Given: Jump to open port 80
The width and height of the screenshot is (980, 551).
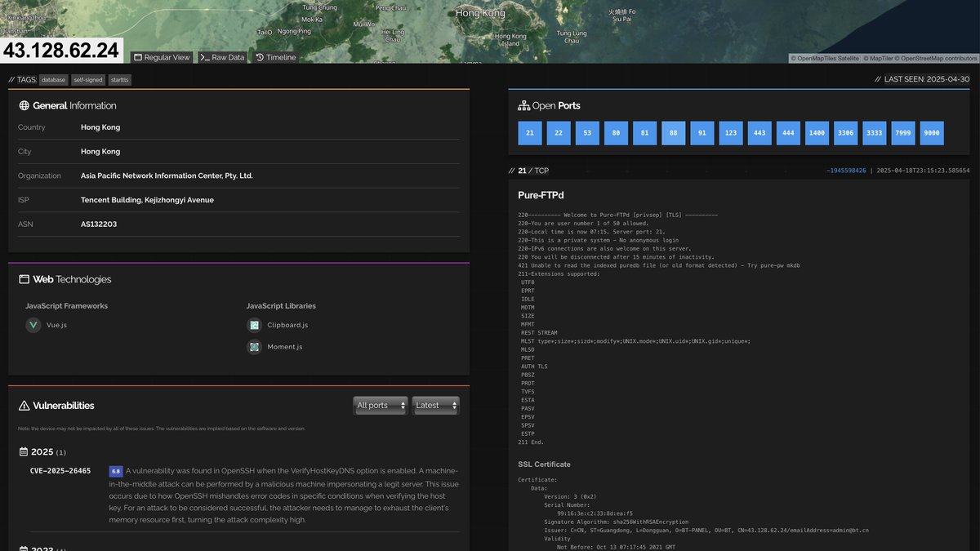Looking at the screenshot, I should pos(616,133).
